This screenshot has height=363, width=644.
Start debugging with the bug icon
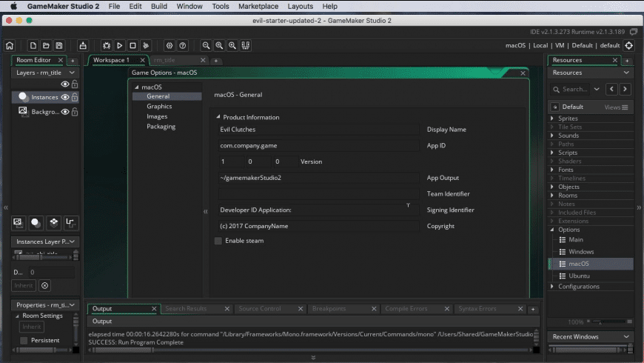tap(107, 46)
